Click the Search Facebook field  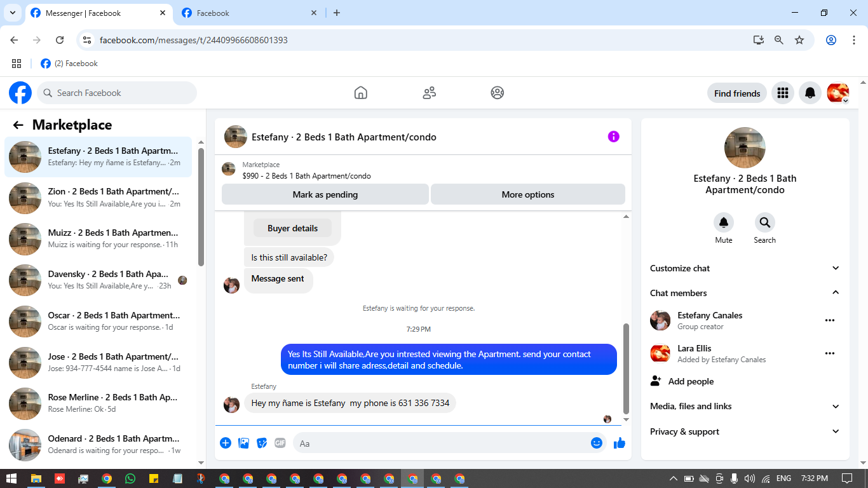coord(117,93)
